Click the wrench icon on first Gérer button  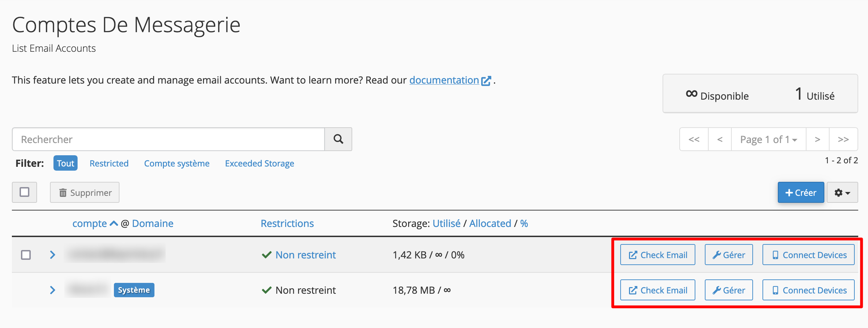click(x=717, y=255)
